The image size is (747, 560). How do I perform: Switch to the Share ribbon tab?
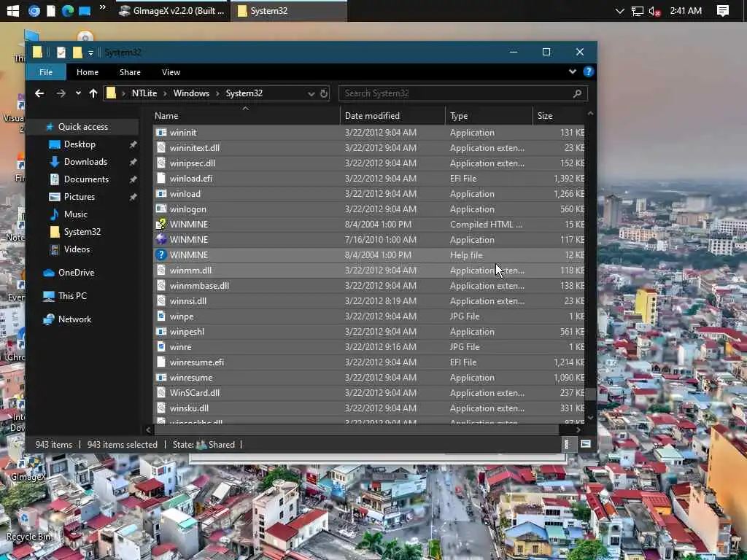pyautogui.click(x=130, y=72)
